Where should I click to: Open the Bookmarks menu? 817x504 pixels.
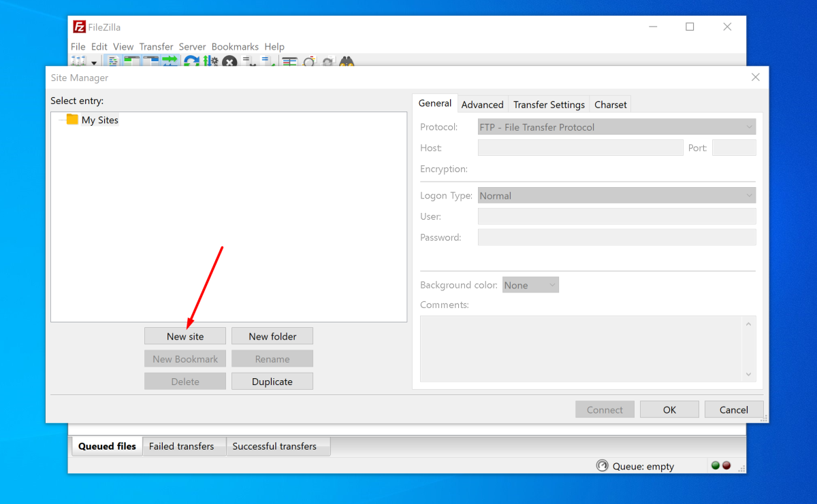235,47
